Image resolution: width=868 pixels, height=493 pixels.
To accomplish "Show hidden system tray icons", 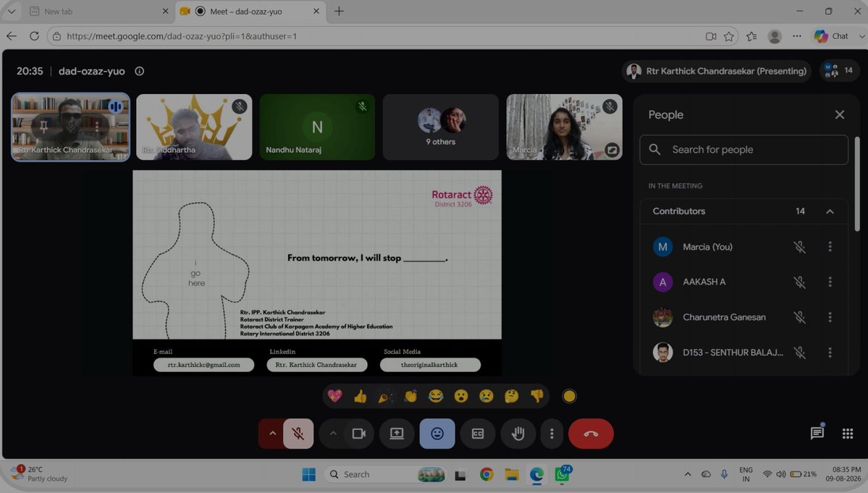I will [x=688, y=474].
